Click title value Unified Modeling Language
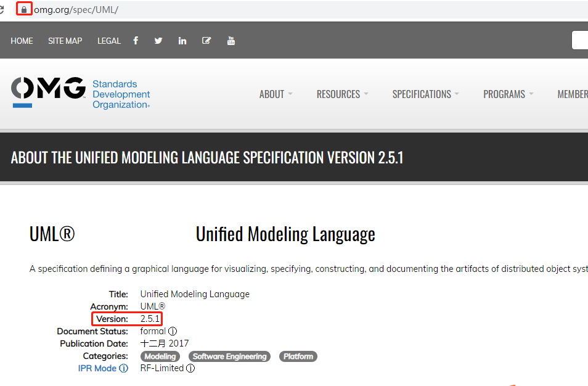 pos(195,294)
